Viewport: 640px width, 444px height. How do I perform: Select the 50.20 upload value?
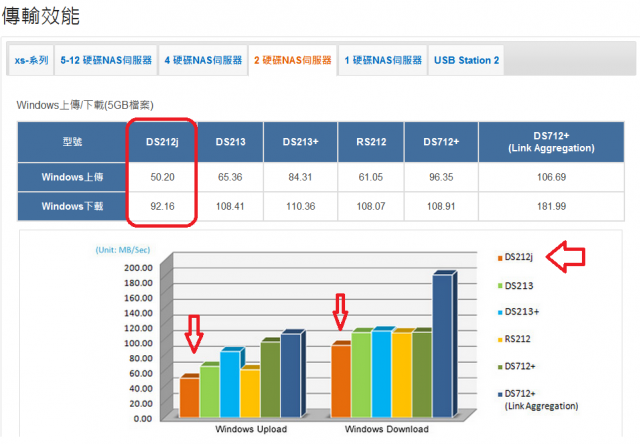click(x=162, y=177)
